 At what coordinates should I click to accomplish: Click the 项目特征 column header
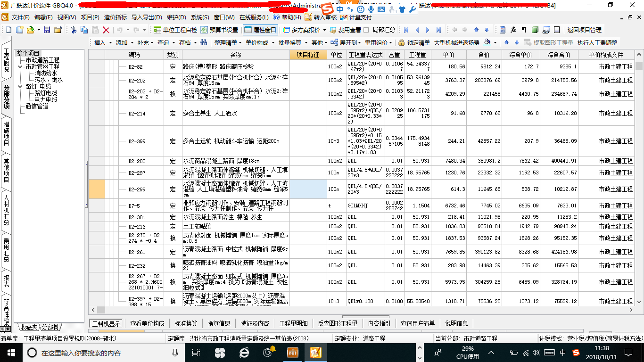[308, 55]
